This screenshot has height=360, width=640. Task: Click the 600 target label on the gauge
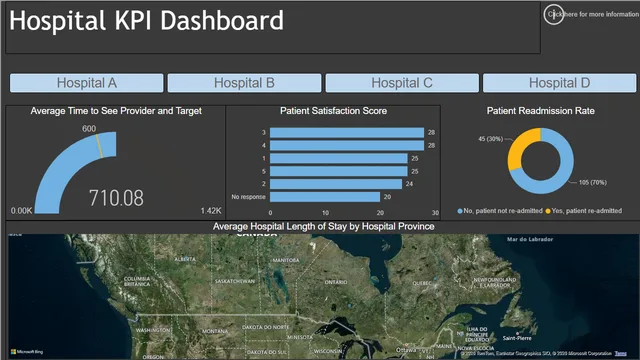point(89,129)
